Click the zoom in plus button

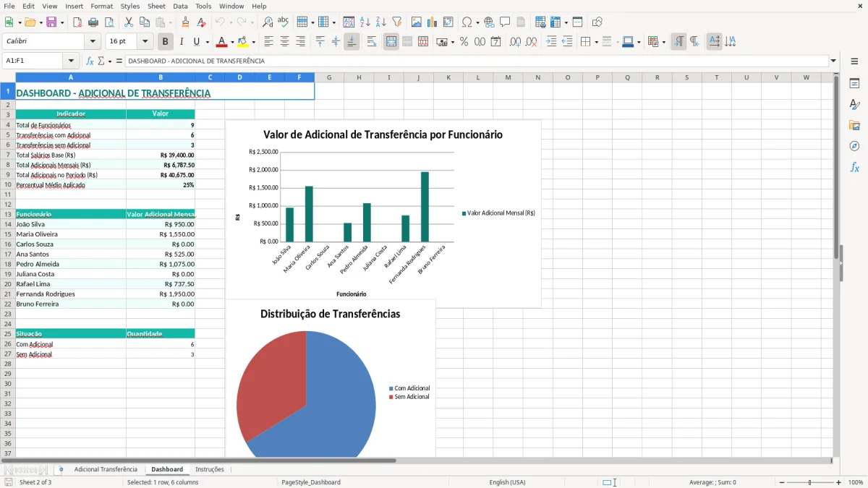pos(839,482)
